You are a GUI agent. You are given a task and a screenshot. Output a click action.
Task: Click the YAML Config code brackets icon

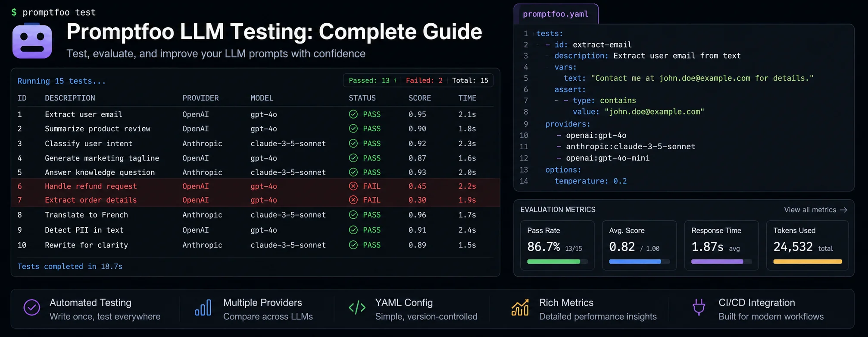pos(357,308)
